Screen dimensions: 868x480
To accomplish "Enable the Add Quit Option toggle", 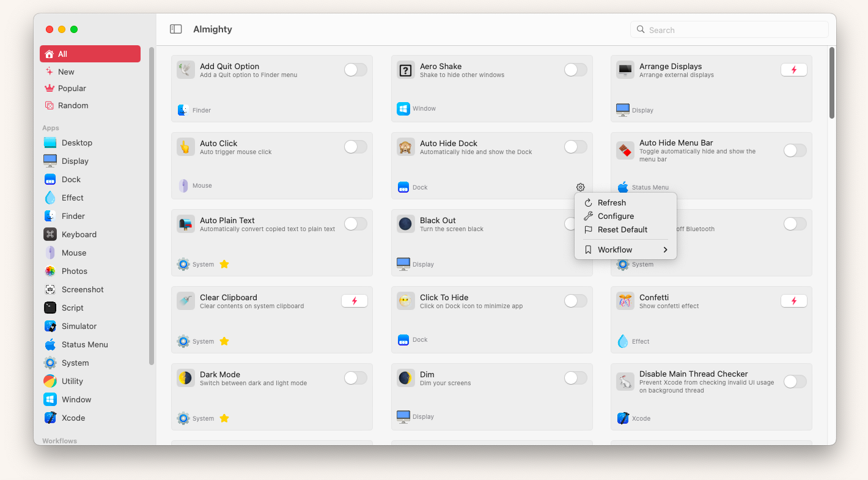I will coord(355,70).
